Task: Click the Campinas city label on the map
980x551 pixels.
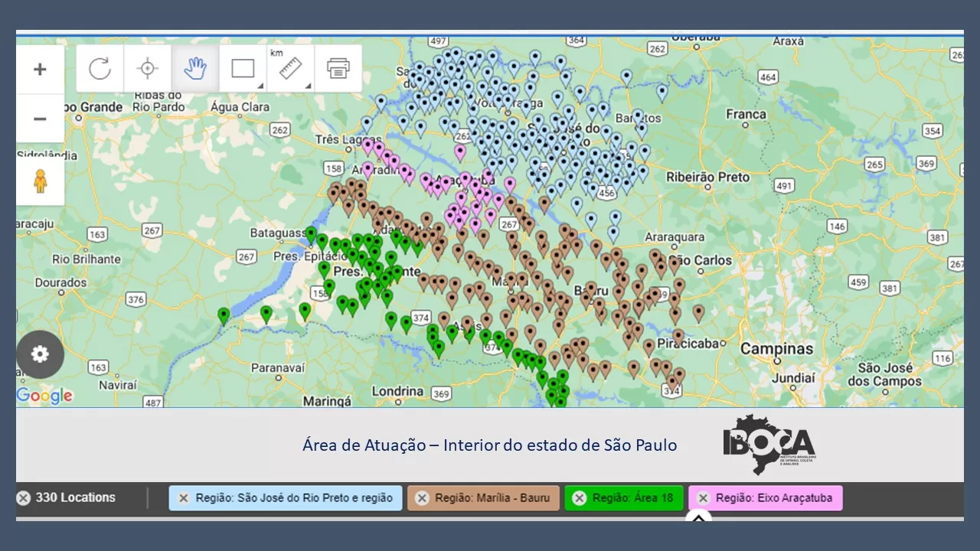Action: point(776,349)
